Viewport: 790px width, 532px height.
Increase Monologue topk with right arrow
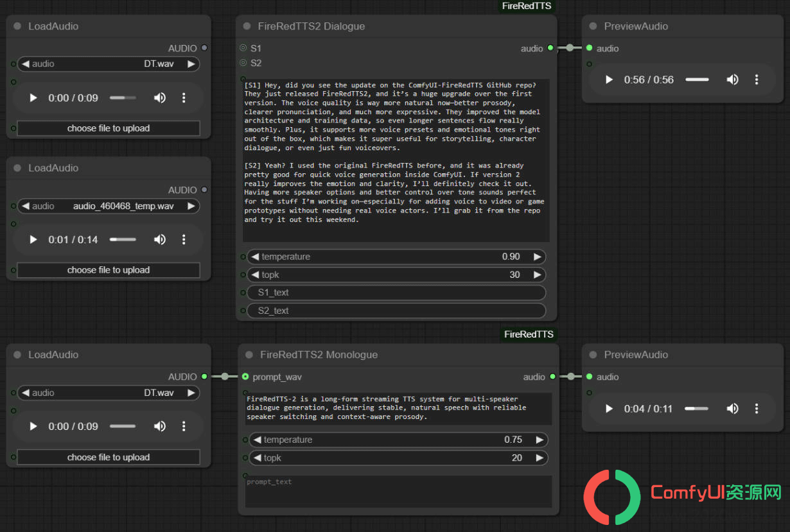[540, 458]
